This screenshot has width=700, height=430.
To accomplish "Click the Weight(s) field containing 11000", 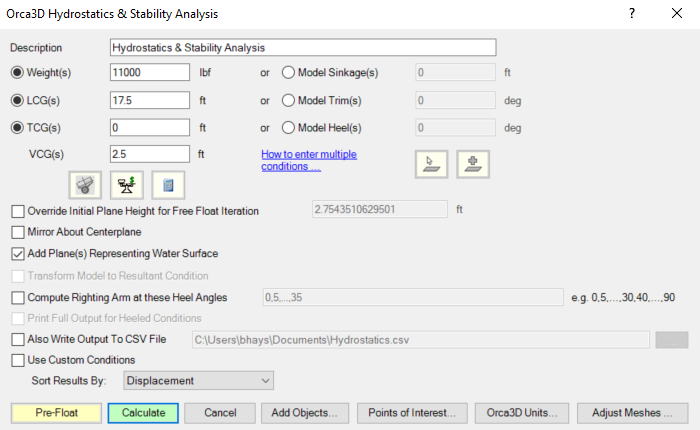I will coord(150,72).
